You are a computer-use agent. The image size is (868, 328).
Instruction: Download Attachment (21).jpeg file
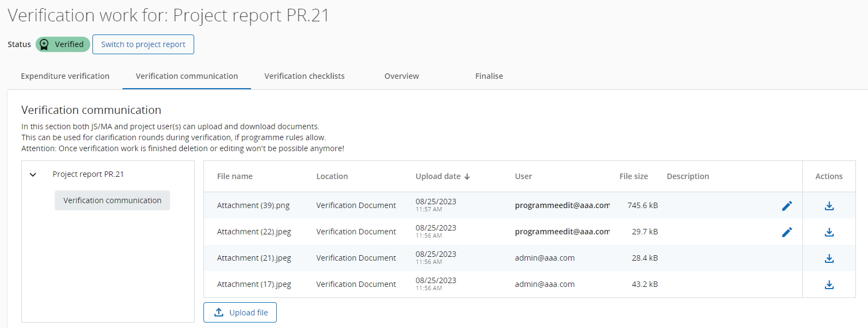point(829,258)
